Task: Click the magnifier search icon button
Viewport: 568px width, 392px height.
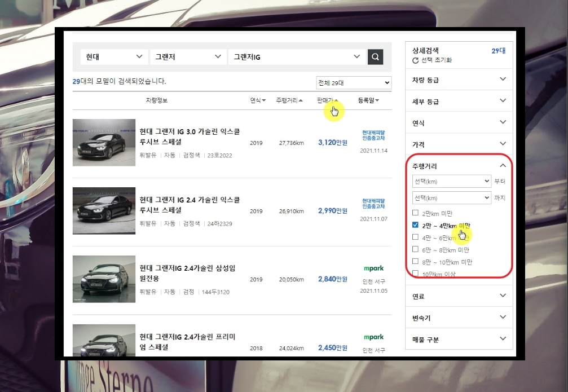Action: pos(375,57)
